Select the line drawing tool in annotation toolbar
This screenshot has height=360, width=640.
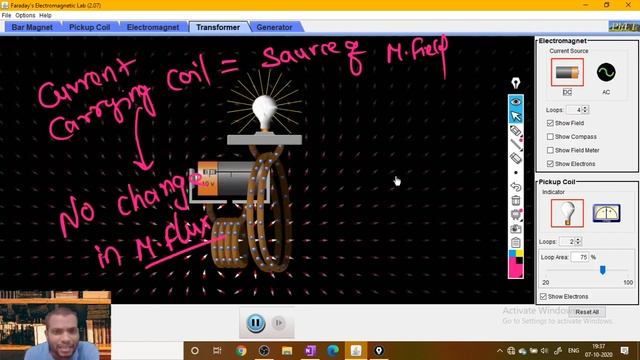516,145
